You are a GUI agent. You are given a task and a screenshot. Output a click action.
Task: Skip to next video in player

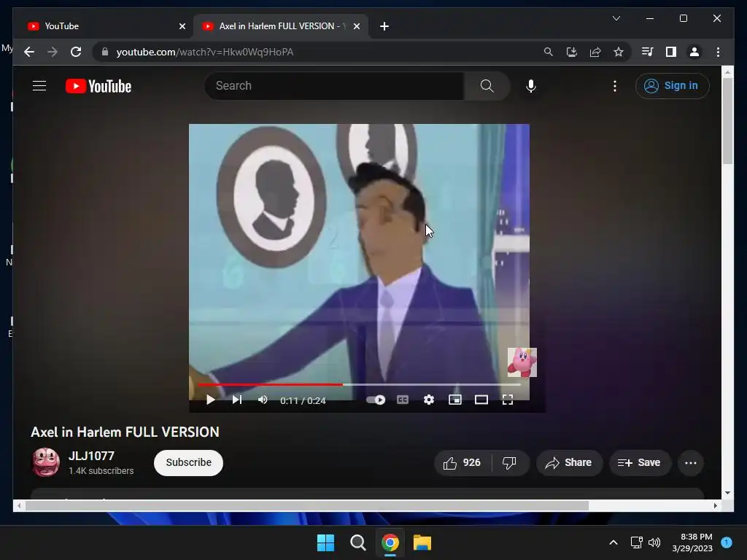pyautogui.click(x=237, y=400)
